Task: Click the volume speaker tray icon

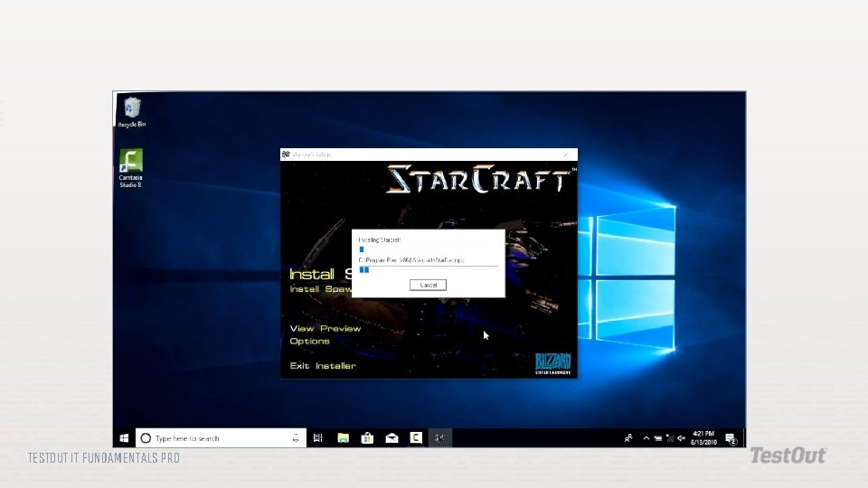Action: tap(682, 438)
